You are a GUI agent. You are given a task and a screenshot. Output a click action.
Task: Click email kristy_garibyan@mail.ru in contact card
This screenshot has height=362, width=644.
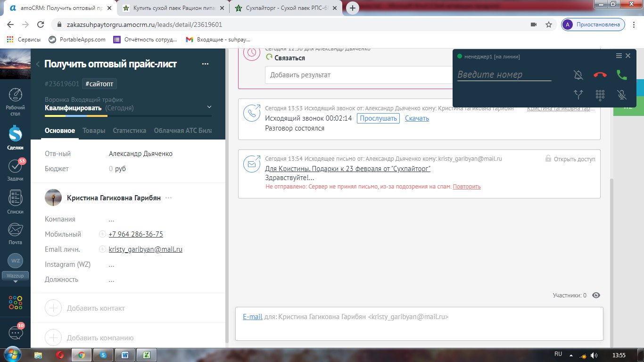[145, 249]
